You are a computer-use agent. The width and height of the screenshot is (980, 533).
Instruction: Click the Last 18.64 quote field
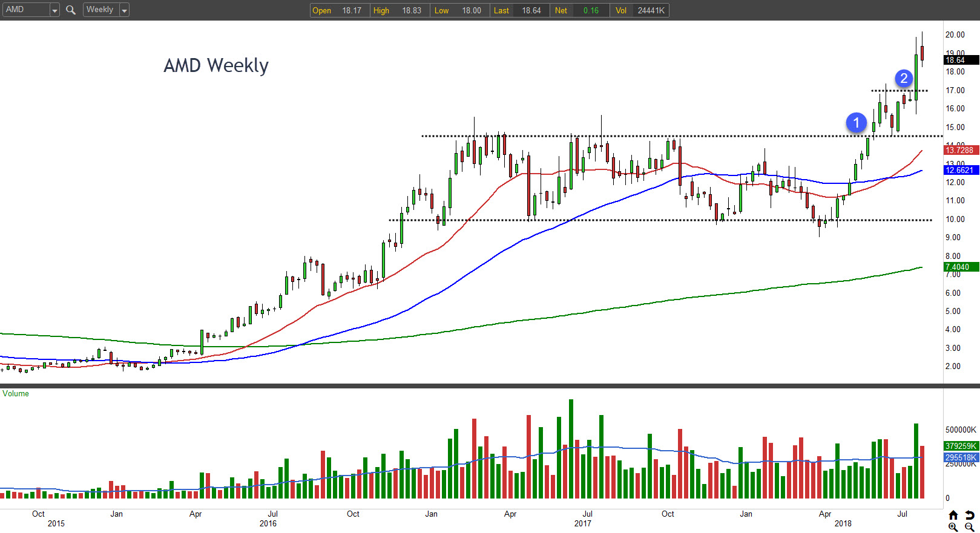pos(520,10)
